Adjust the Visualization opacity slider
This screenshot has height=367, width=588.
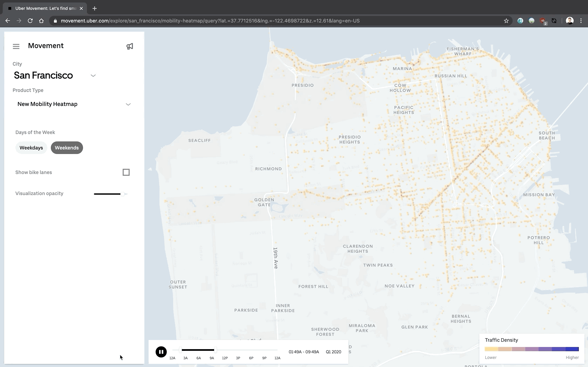[122, 194]
